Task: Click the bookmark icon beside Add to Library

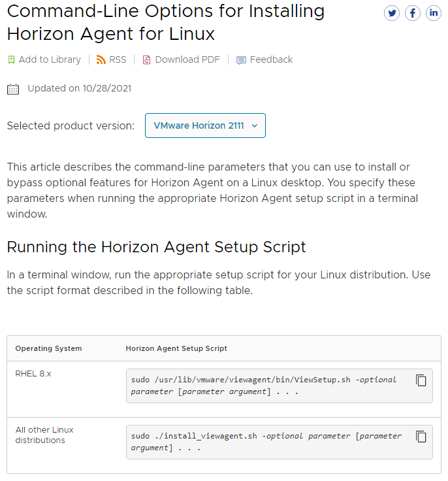Action: click(11, 59)
